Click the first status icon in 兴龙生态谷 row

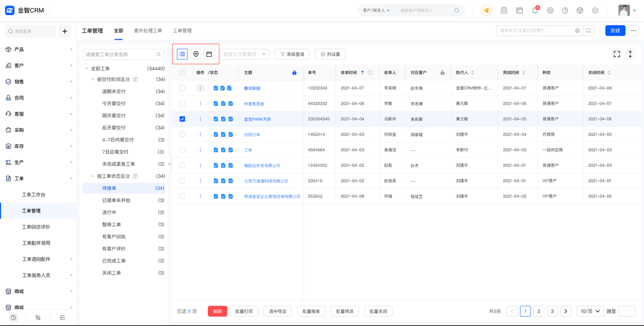click(x=216, y=104)
